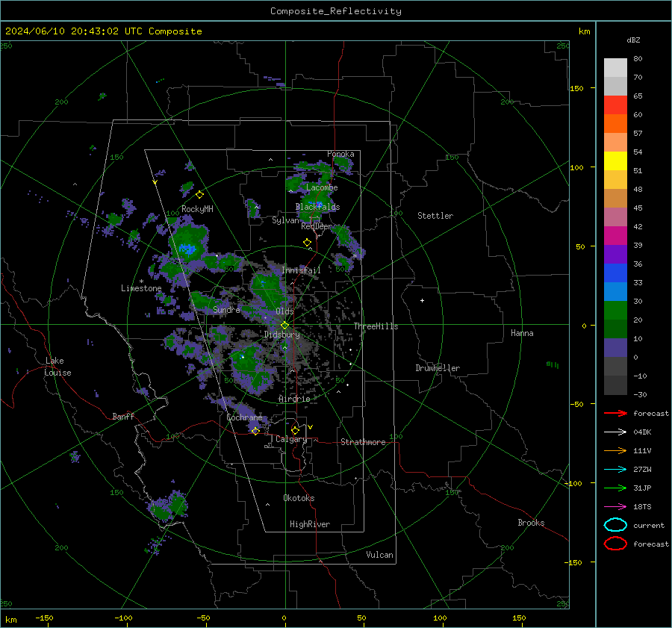This screenshot has height=628, width=672.
Task: Click the magenta 18TS arrow icon
Action: pyautogui.click(x=615, y=507)
